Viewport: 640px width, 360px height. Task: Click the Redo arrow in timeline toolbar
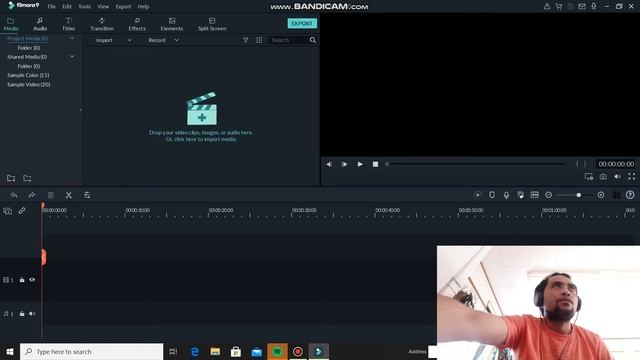(x=32, y=195)
